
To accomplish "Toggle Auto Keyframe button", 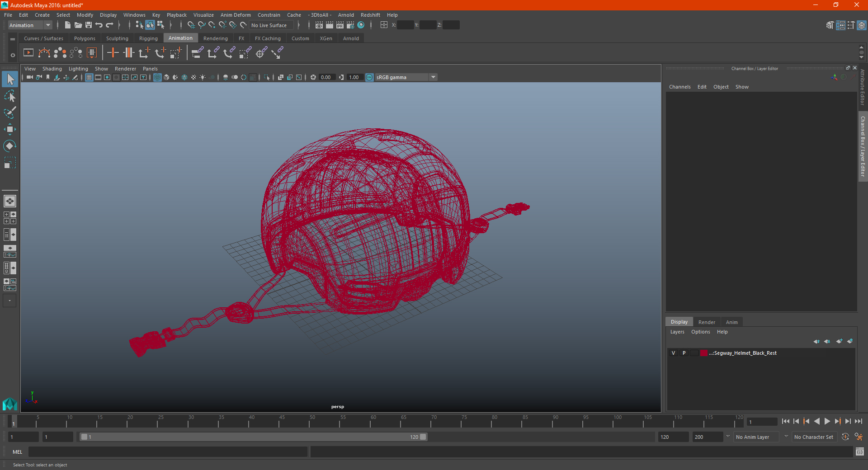I will pos(845,437).
